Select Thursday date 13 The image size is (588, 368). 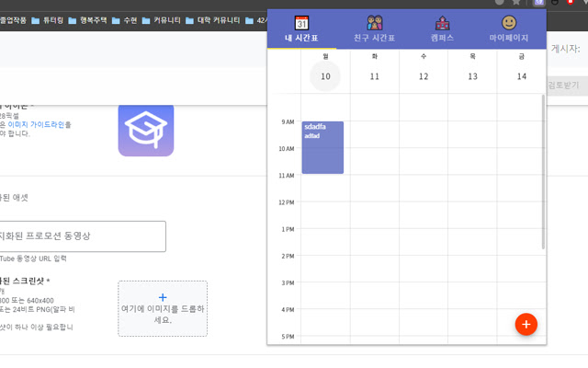472,76
